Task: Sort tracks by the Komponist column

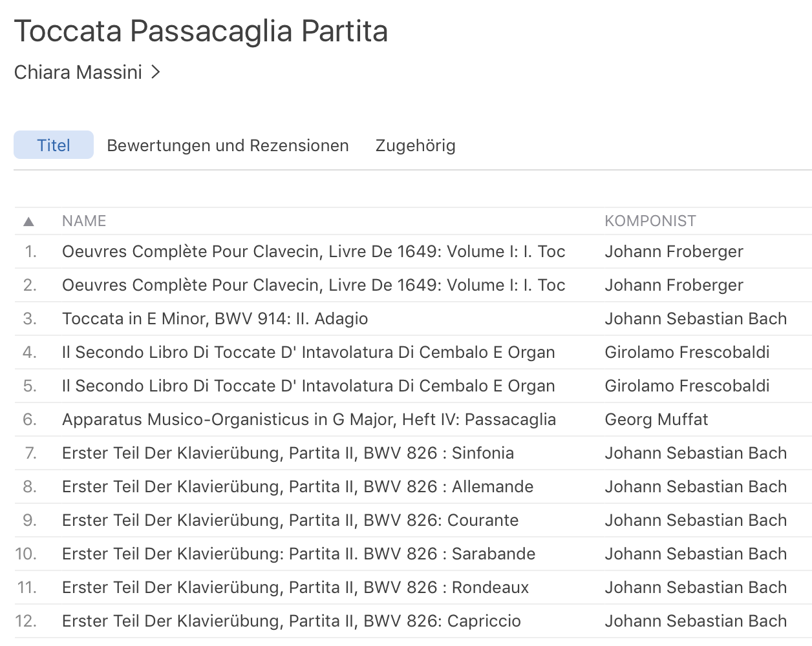Action: (650, 221)
